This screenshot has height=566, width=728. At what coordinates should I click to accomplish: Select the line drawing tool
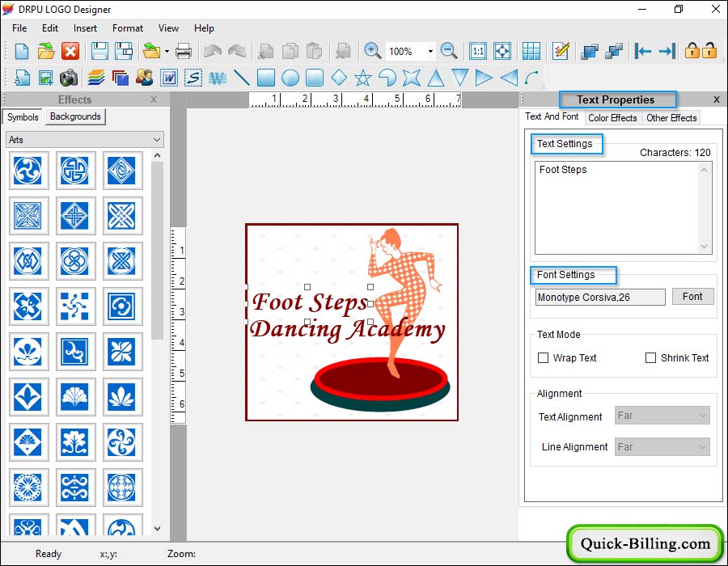tap(241, 78)
